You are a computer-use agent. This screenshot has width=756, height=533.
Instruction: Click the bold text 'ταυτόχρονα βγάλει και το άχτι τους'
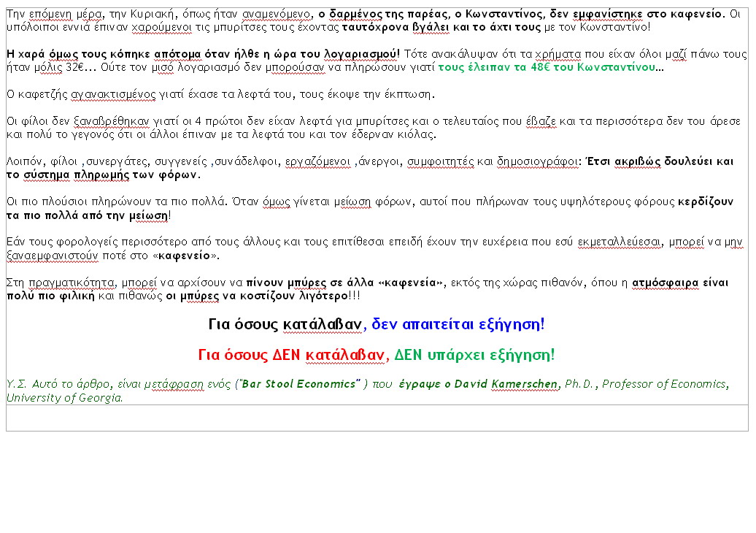point(441,27)
